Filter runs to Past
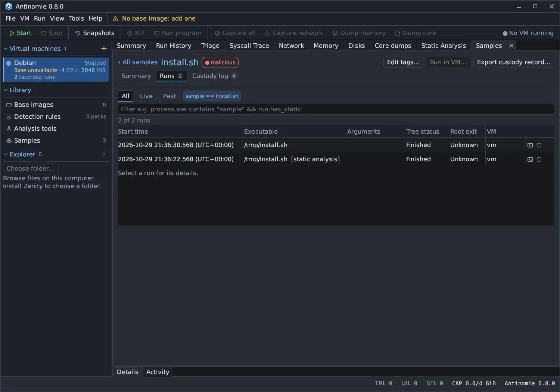Screen dimensions: 560x392 pos(169,96)
